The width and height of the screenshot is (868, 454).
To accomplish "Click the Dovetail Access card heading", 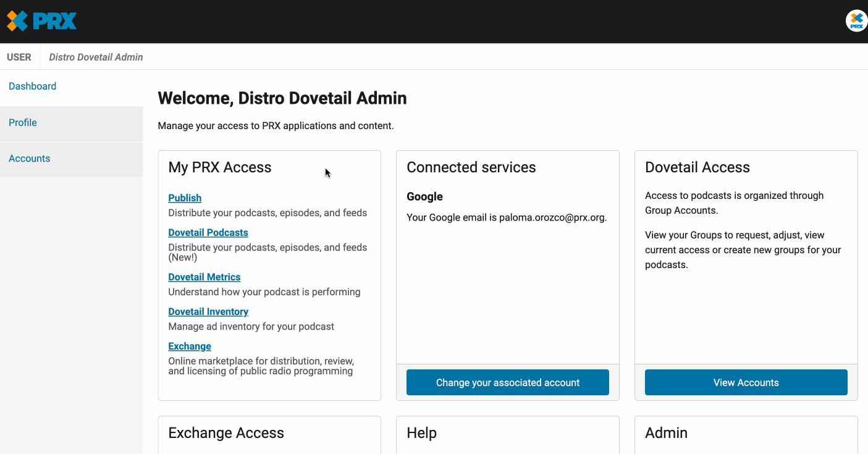I will [697, 167].
